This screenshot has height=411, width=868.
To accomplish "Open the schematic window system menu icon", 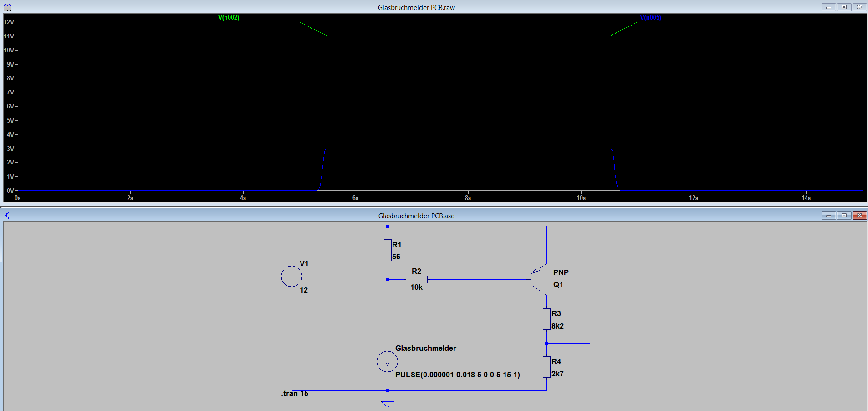I will (7, 216).
